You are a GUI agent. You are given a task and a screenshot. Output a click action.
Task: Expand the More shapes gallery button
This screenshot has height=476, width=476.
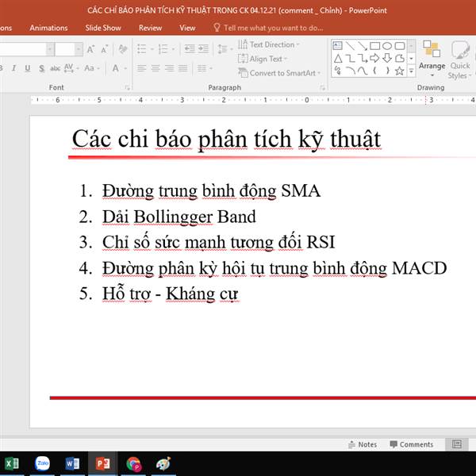(x=411, y=71)
